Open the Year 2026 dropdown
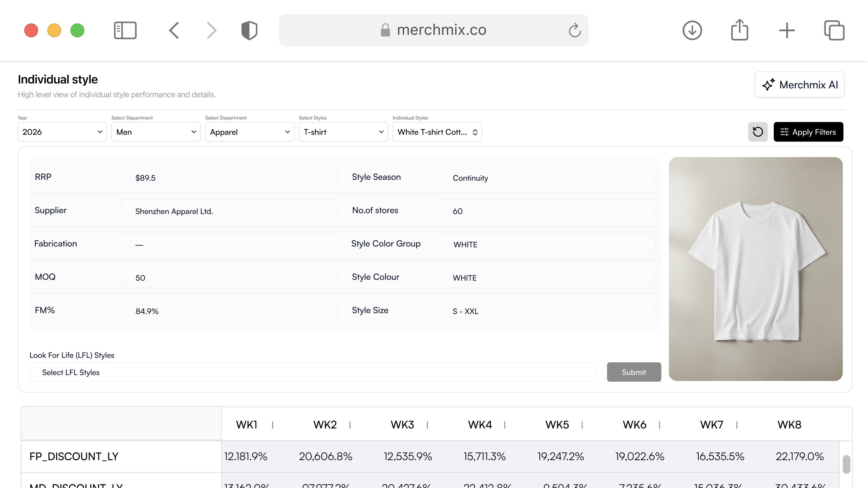Screen dimensions: 868x488 62,132
